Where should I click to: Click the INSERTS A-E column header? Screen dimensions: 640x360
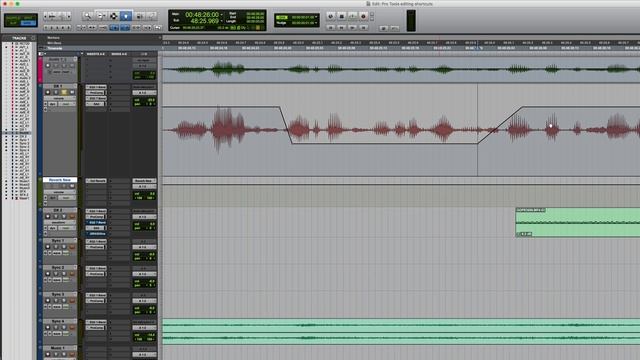96,54
